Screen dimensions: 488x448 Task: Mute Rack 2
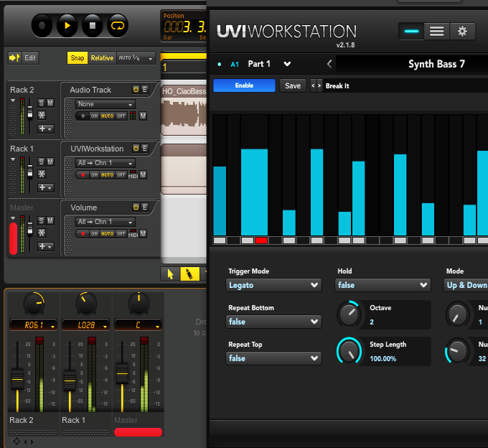(50, 103)
